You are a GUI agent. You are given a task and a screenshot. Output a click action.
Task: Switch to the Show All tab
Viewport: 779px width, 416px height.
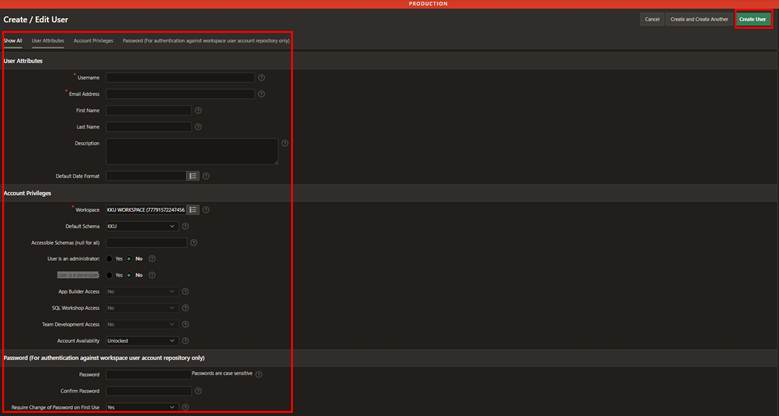(13, 41)
